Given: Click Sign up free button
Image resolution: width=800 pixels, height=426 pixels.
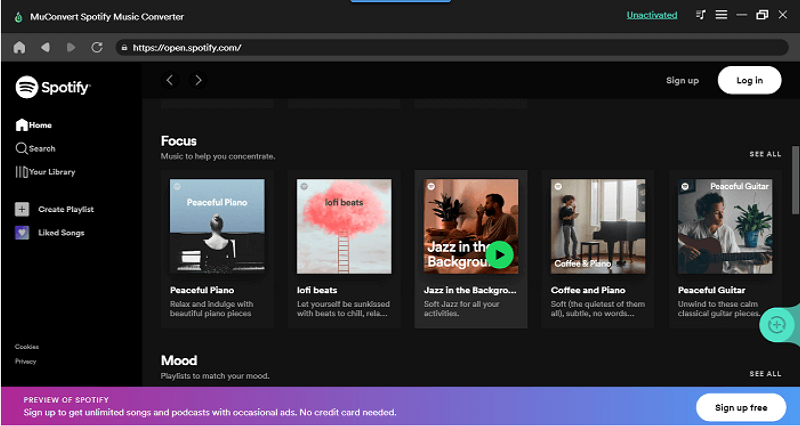Looking at the screenshot, I should point(741,407).
